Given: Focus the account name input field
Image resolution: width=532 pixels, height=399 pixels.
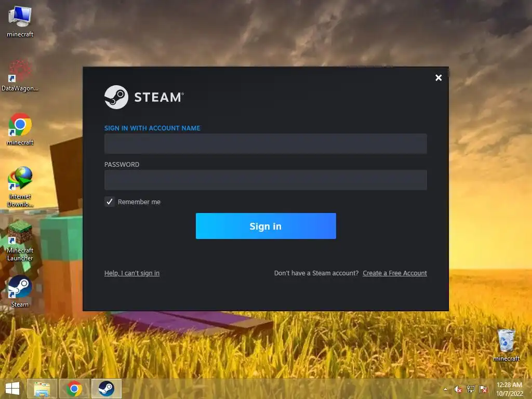Looking at the screenshot, I should coord(265,143).
